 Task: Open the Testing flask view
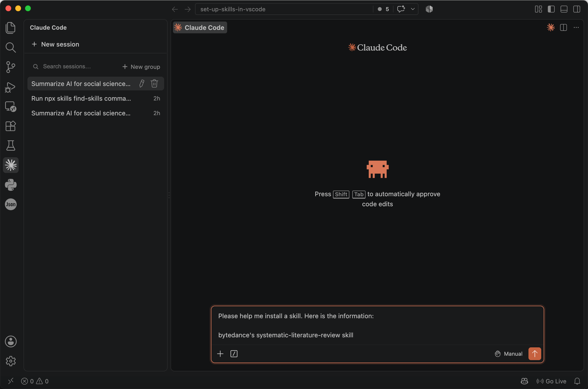[x=11, y=146]
